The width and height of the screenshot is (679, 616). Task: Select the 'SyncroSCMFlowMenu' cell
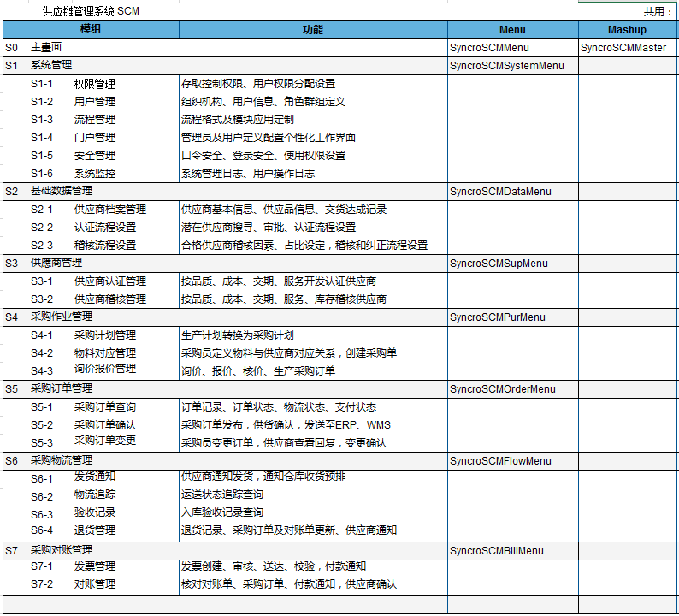point(513,460)
